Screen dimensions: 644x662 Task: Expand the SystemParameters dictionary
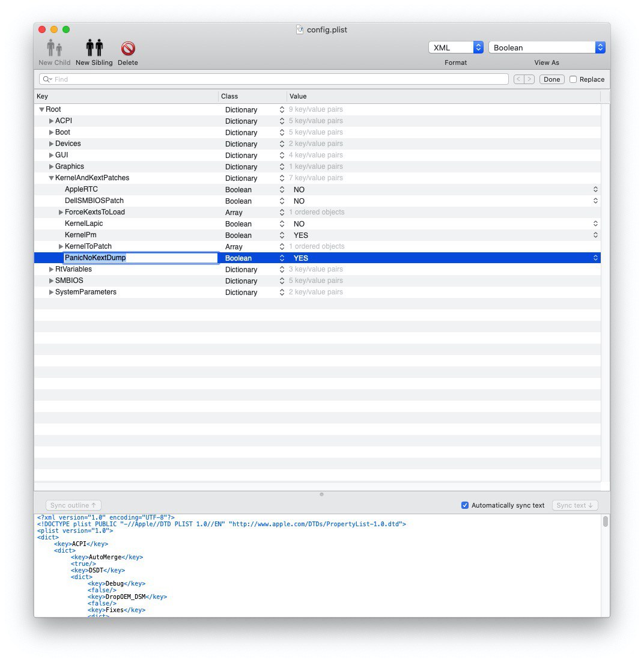(51, 292)
